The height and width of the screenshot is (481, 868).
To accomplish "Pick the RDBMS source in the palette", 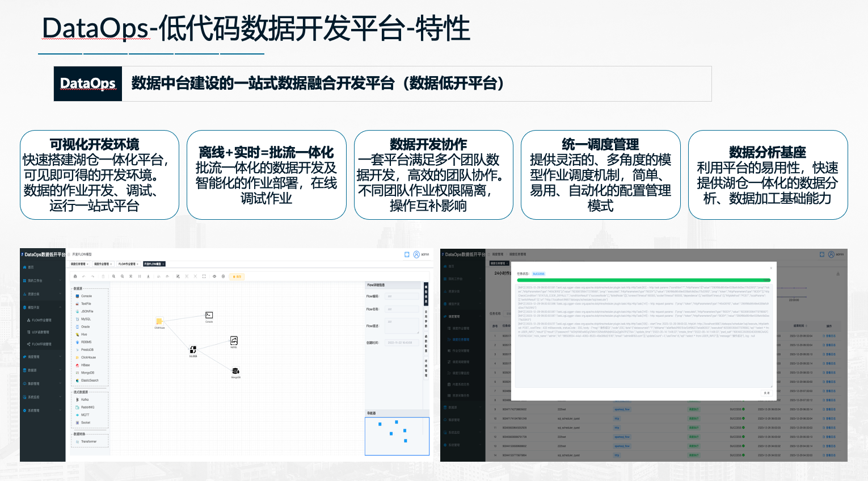I will [x=83, y=342].
